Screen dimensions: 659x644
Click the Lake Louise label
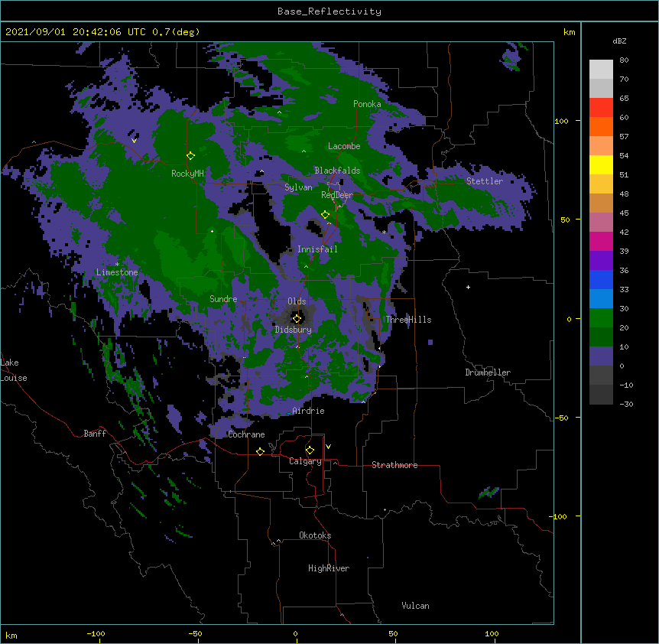point(13,370)
